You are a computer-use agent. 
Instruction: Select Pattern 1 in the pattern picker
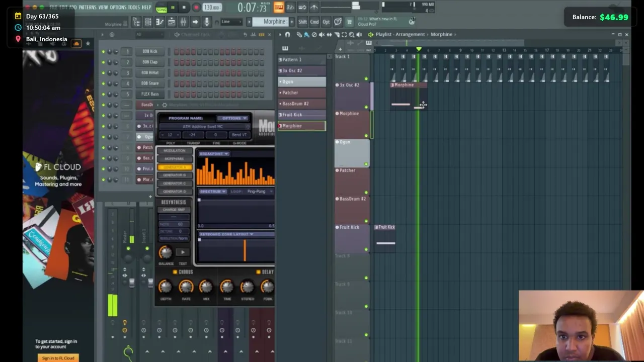coord(302,59)
